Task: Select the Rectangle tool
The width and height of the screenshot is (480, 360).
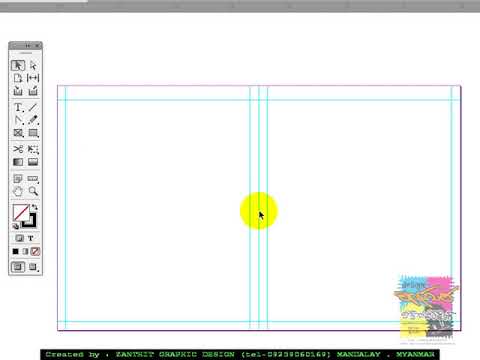Action: (x=33, y=133)
